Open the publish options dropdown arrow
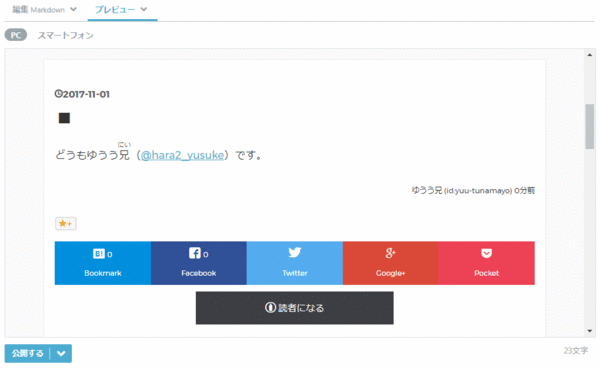 point(61,353)
